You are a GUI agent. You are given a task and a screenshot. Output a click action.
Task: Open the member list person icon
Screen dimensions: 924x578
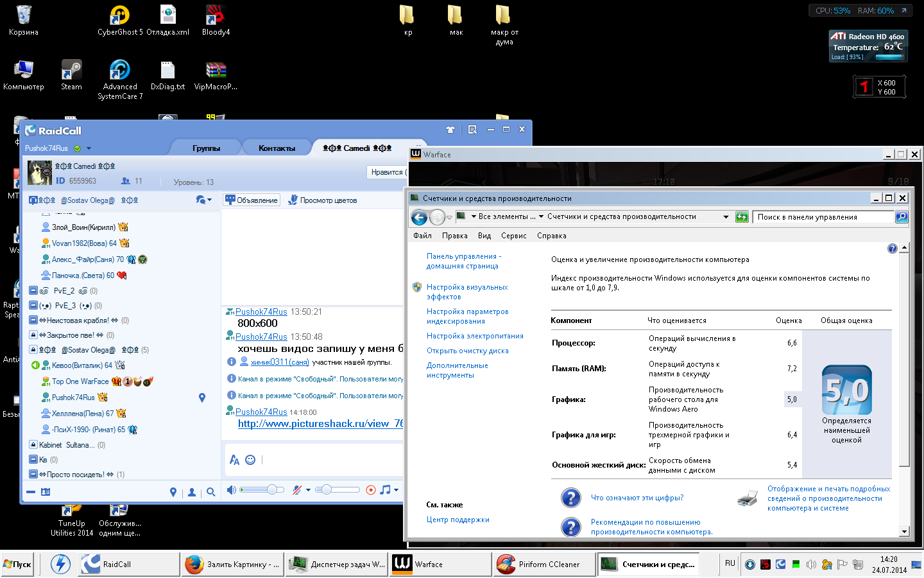(192, 493)
